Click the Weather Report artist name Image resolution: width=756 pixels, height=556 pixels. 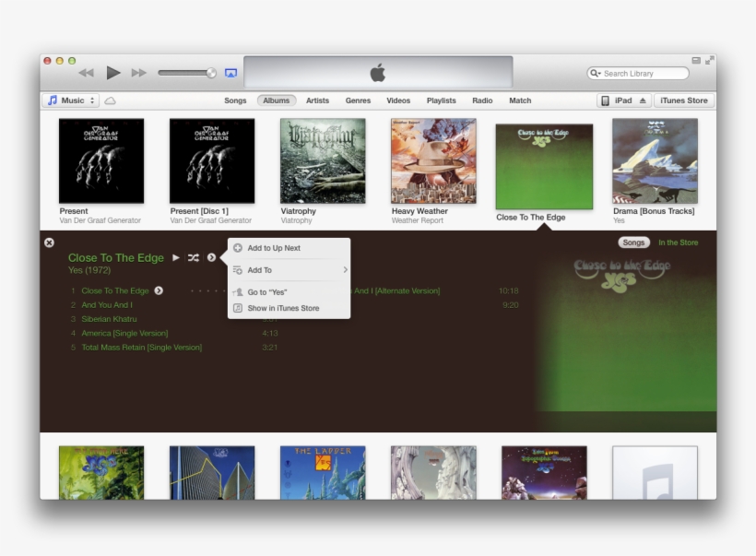(417, 220)
